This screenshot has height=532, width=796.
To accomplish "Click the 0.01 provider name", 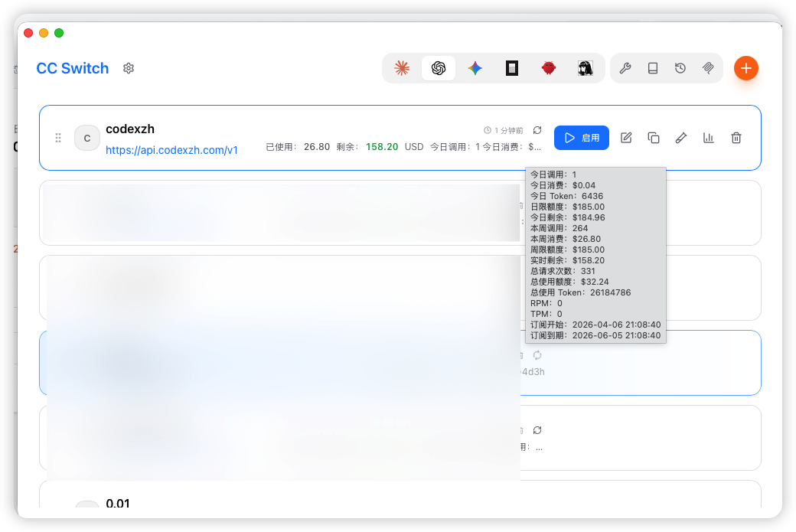I will coord(118,503).
